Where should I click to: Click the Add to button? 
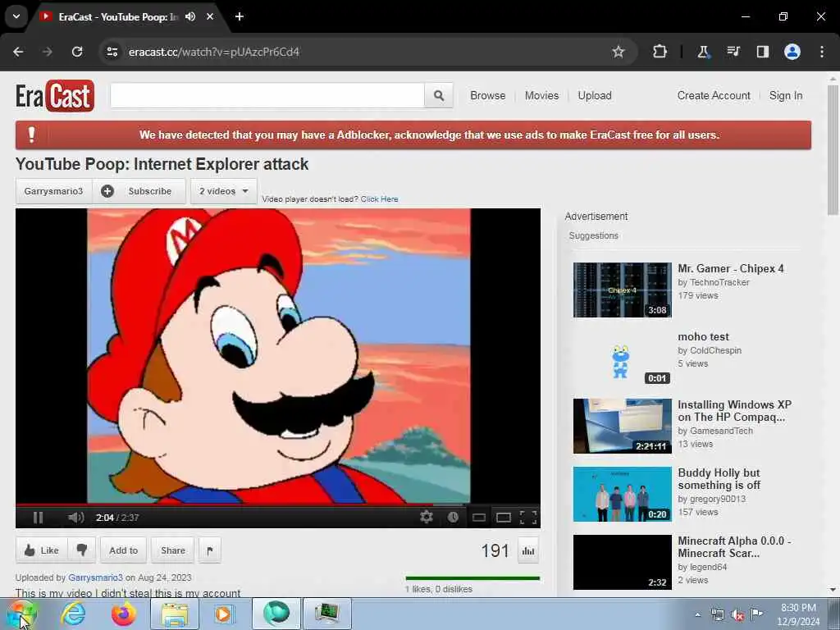tap(123, 550)
